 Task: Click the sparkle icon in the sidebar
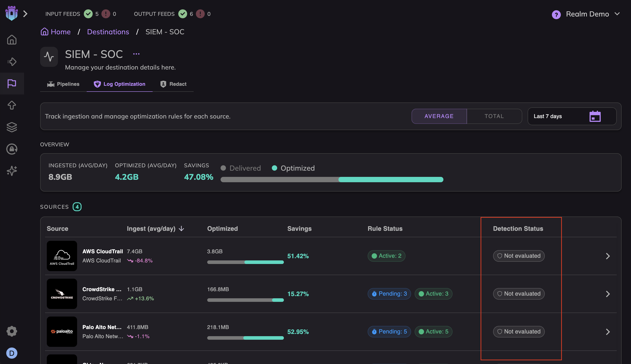click(x=12, y=171)
